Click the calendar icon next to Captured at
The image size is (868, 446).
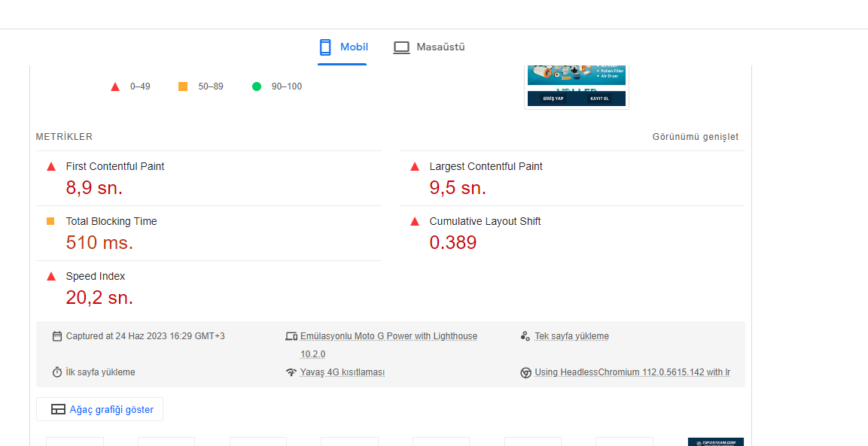(57, 336)
